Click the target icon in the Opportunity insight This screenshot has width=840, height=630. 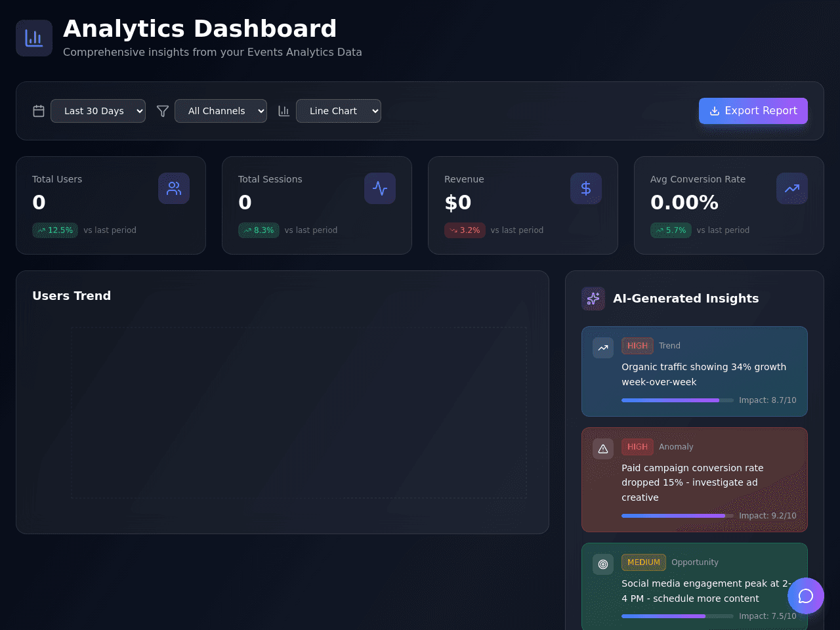[603, 564]
